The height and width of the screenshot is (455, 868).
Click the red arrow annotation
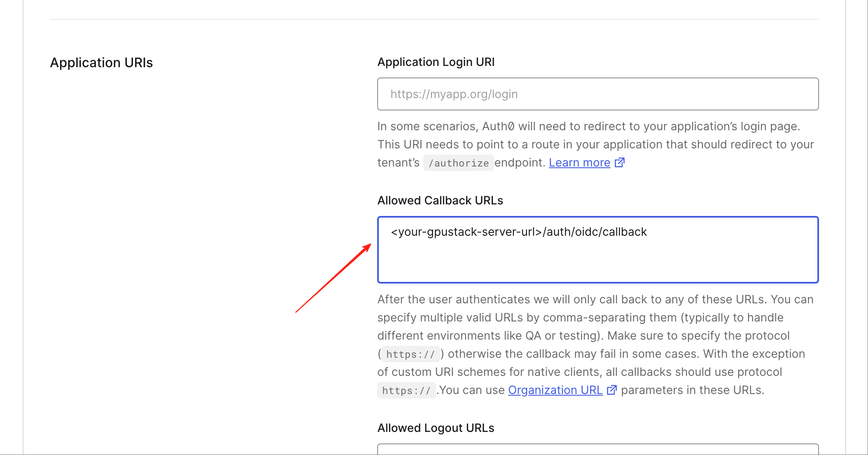pyautogui.click(x=334, y=278)
